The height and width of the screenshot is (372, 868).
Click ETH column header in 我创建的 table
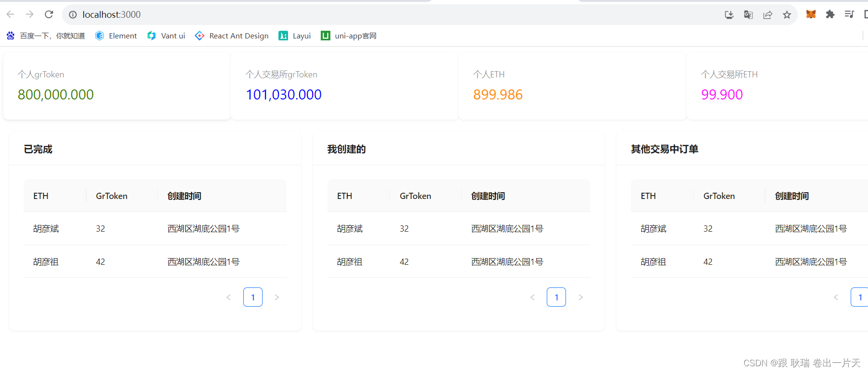pos(345,196)
